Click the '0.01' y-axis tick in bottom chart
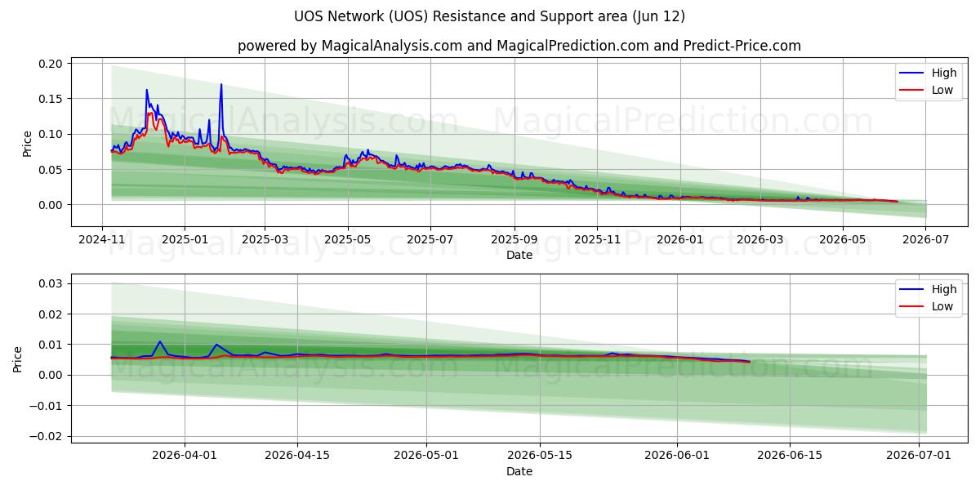This screenshot has height=490, width=980. pos(52,345)
